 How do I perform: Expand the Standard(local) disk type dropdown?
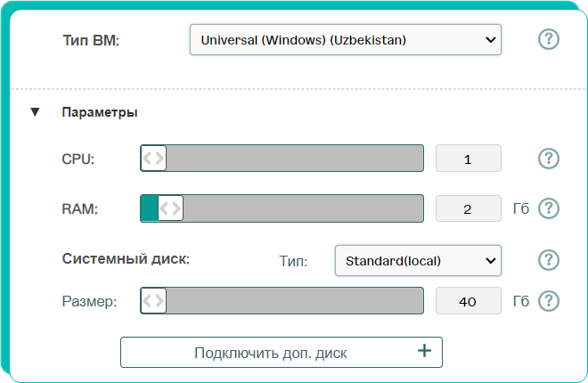pos(418,260)
